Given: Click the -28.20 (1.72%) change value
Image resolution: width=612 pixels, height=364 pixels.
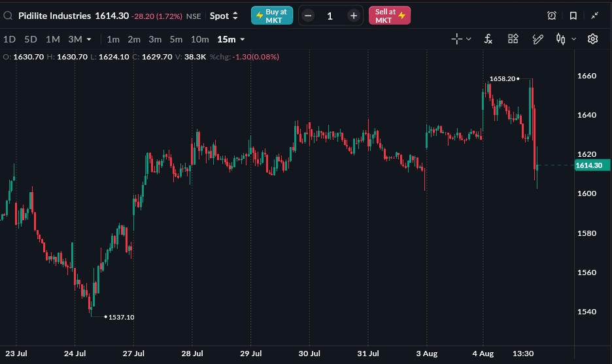Looking at the screenshot, I should 156,16.
